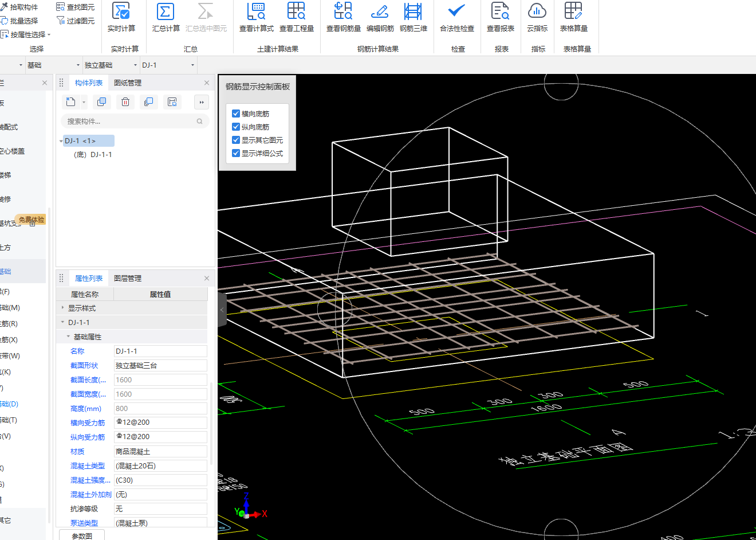Click the inter-floor copy icon in 构件列表
This screenshot has width=756, height=540.
click(x=148, y=102)
